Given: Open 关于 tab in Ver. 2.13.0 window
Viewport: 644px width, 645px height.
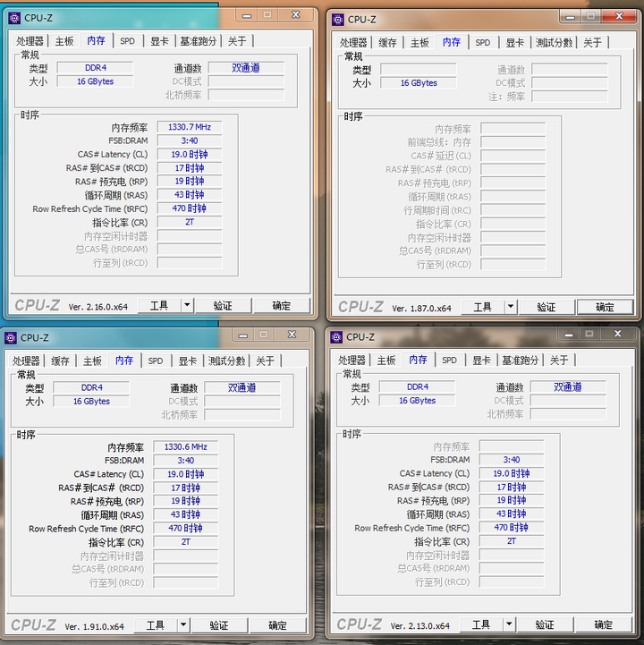Looking at the screenshot, I should tap(559, 361).
